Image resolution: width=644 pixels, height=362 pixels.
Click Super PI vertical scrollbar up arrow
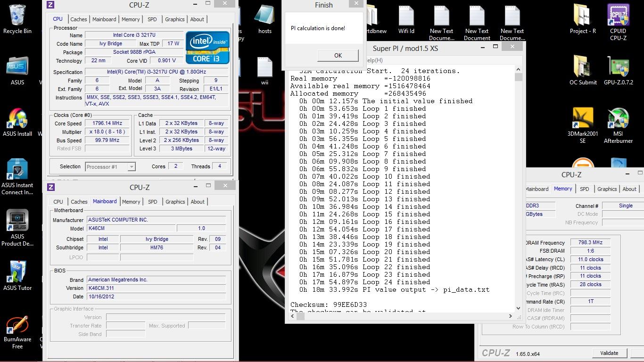pos(518,69)
